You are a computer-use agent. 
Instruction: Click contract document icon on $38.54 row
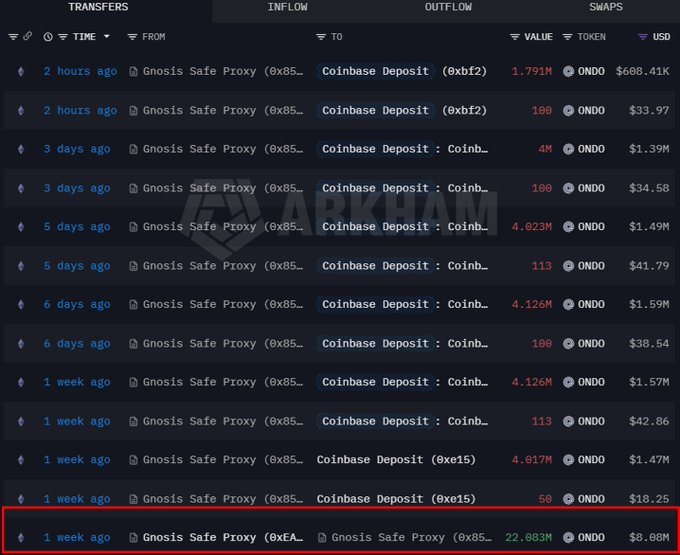(x=134, y=344)
